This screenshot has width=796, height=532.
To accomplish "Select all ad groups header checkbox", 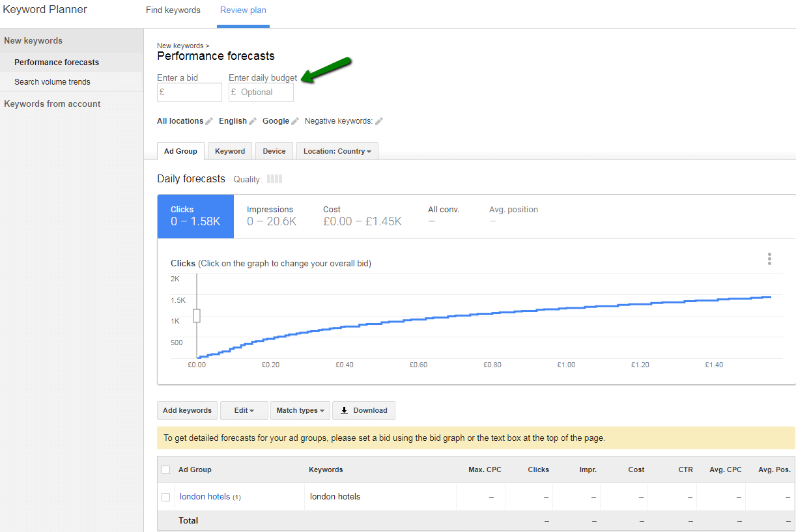I will pos(165,469).
